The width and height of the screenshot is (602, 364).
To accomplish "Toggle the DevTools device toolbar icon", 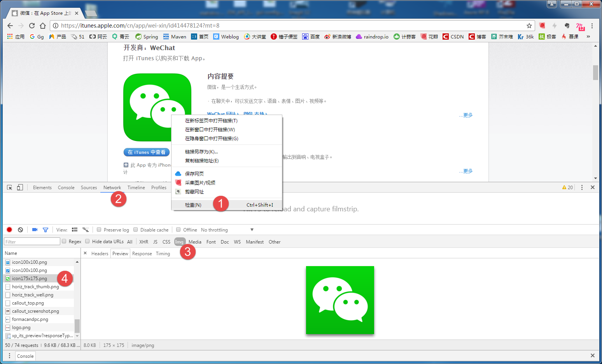I will [x=20, y=187].
